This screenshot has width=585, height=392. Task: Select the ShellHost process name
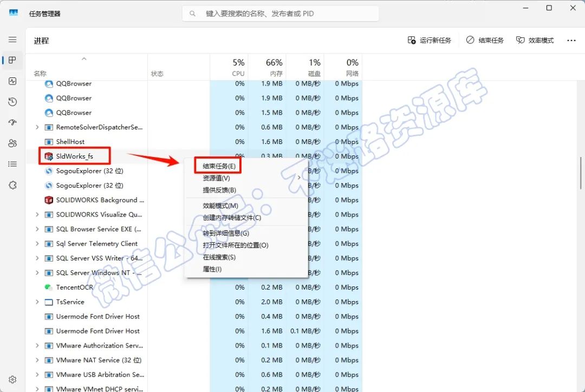click(x=70, y=142)
